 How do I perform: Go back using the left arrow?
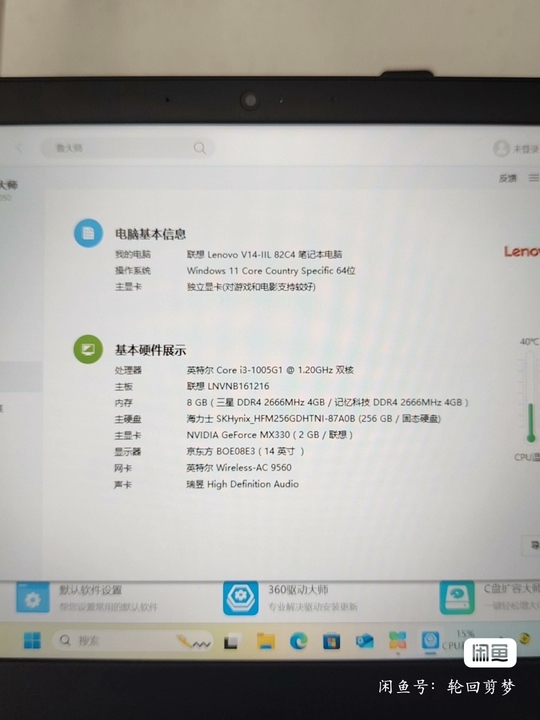click(x=19, y=148)
